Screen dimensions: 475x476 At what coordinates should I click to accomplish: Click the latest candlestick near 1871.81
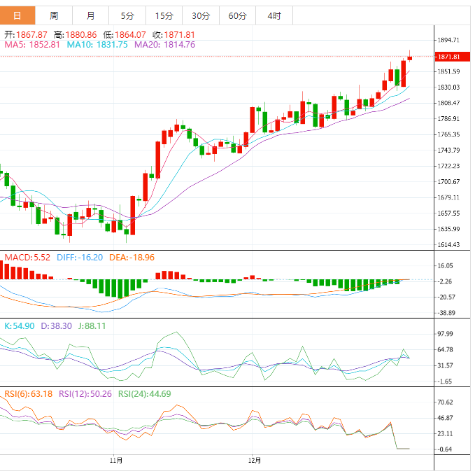pos(410,58)
